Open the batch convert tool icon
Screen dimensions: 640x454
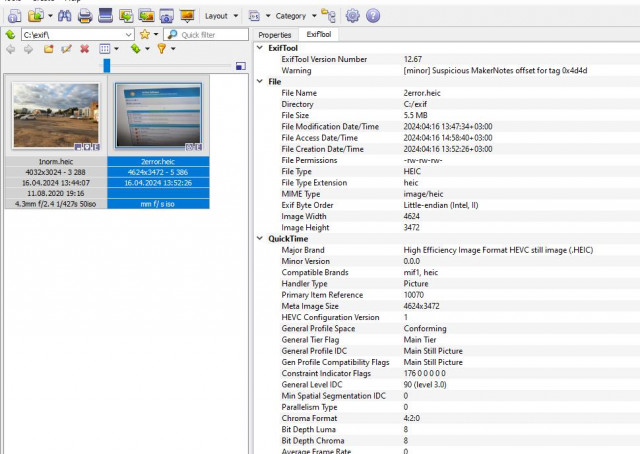pyautogui.click(x=146, y=16)
